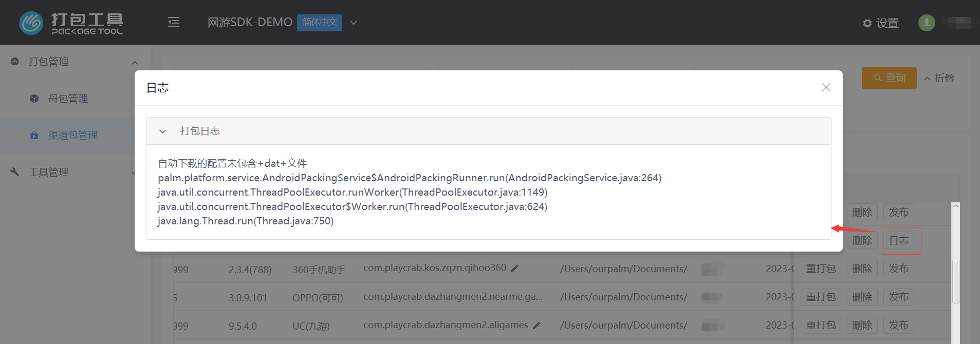Open settings via the gear icon
Viewport: 980px width, 344px height.
(867, 23)
